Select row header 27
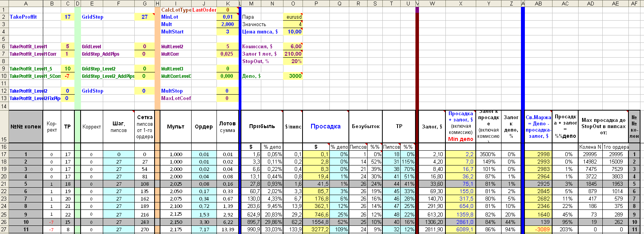The height and width of the screenshot is (234, 644). [4, 229]
